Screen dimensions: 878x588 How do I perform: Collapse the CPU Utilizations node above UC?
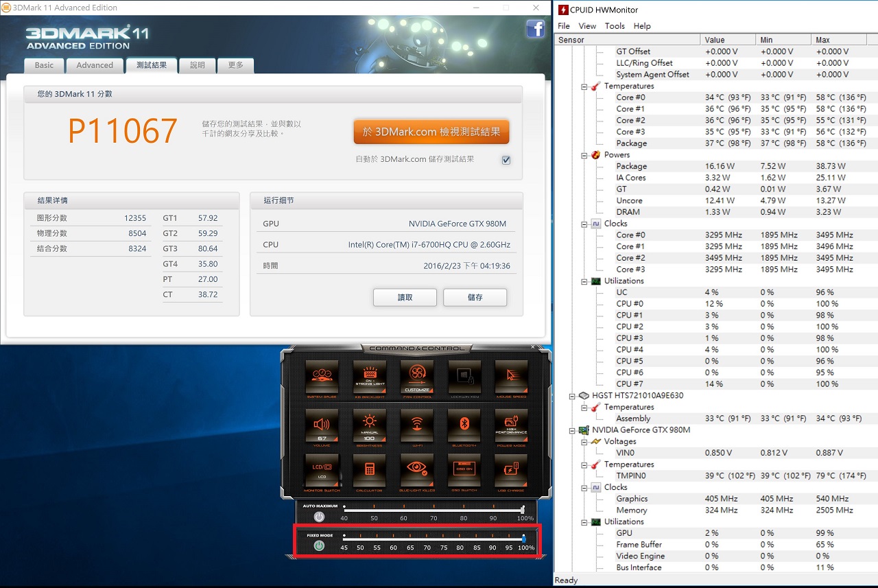pyautogui.click(x=584, y=281)
